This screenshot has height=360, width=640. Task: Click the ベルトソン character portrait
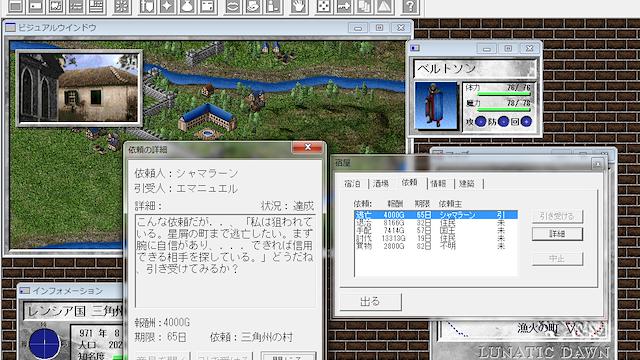click(436, 106)
